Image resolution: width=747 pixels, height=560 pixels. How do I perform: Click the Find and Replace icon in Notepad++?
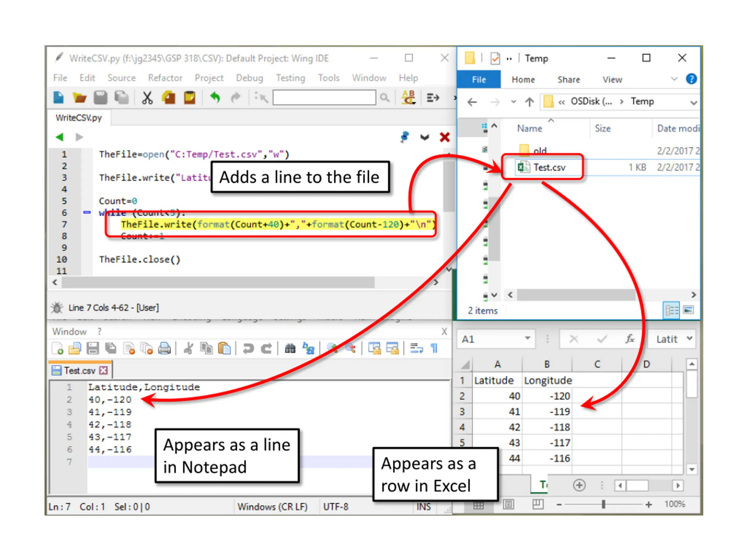tap(308, 348)
